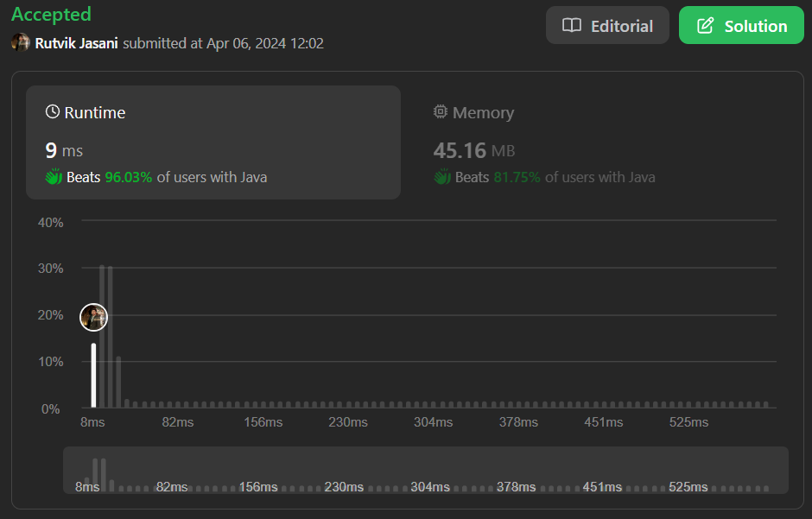Click the pencil edit icon in Solution button

tap(705, 25)
